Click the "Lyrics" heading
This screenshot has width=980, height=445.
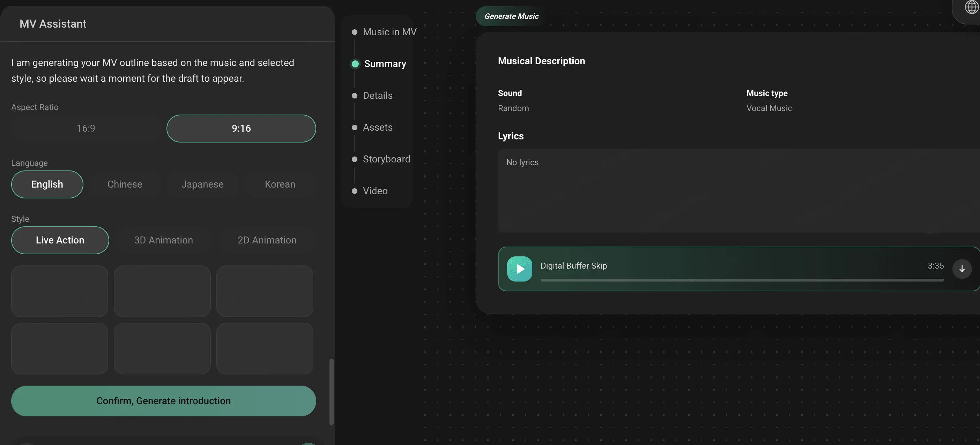pos(511,136)
